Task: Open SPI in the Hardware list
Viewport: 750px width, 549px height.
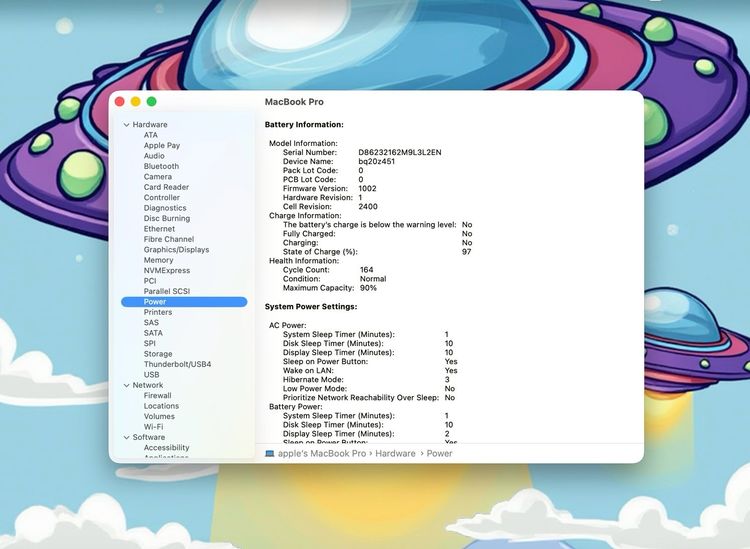Action: pyautogui.click(x=149, y=343)
